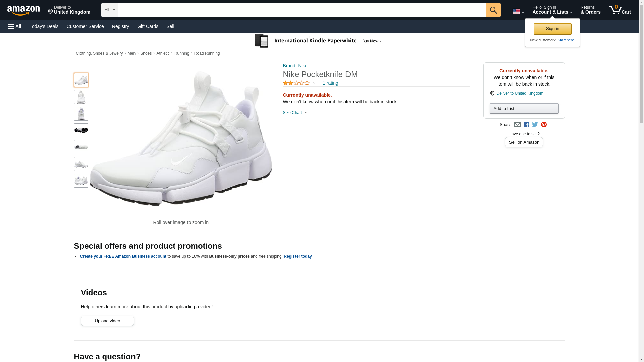Go to Customer Service
This screenshot has height=362, width=644.
click(85, 26)
